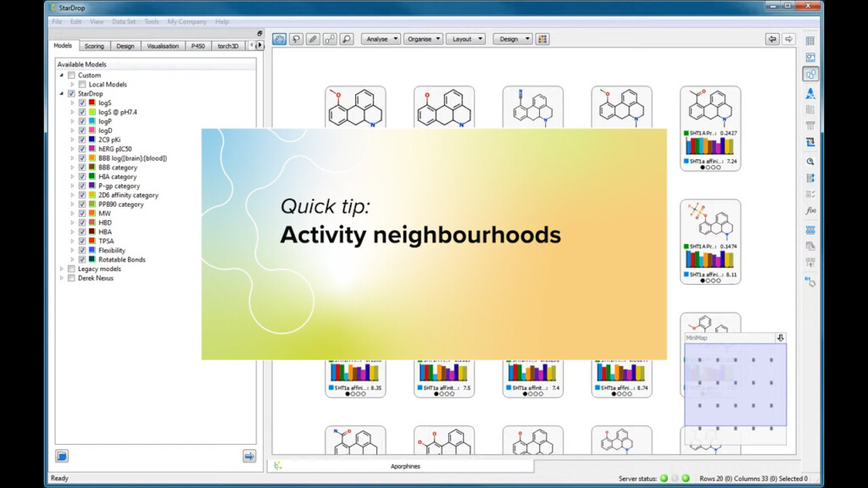Expand the Legacy models branch
This screenshot has width=868, height=488.
(x=59, y=268)
